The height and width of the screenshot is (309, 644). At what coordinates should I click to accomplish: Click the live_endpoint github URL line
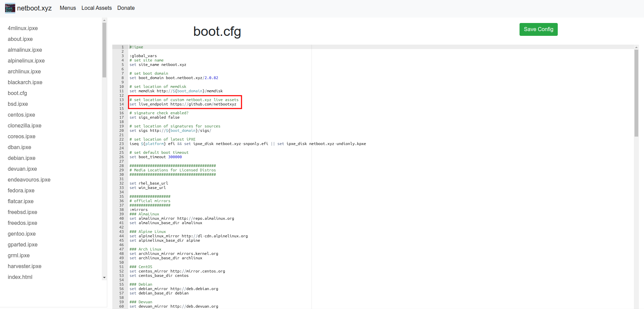(183, 104)
